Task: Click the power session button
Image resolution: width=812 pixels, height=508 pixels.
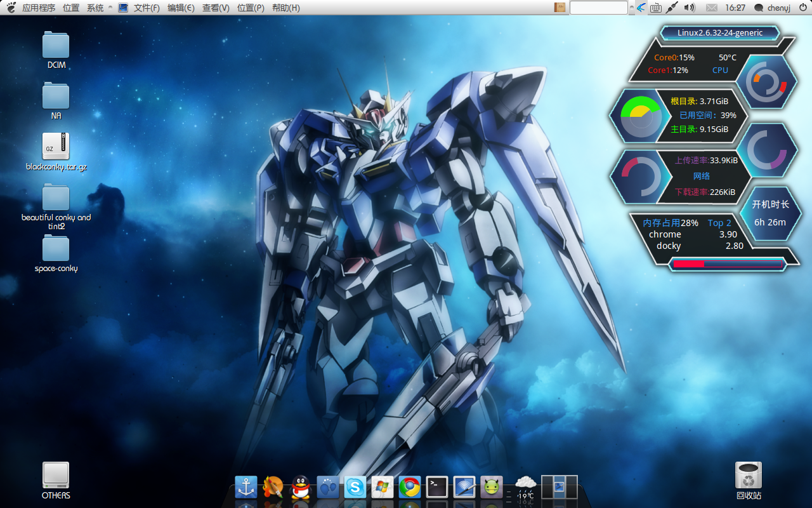Action: (802, 8)
